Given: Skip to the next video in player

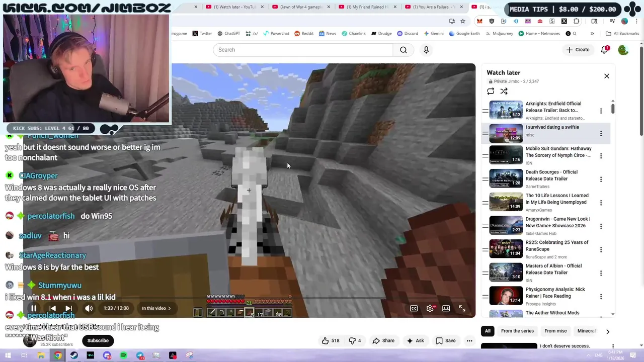Looking at the screenshot, I should 68,308.
